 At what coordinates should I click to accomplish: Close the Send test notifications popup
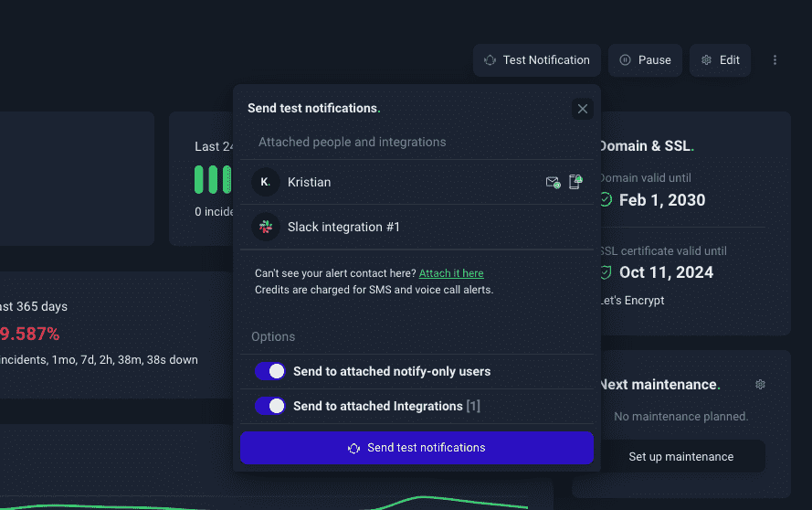coord(583,109)
